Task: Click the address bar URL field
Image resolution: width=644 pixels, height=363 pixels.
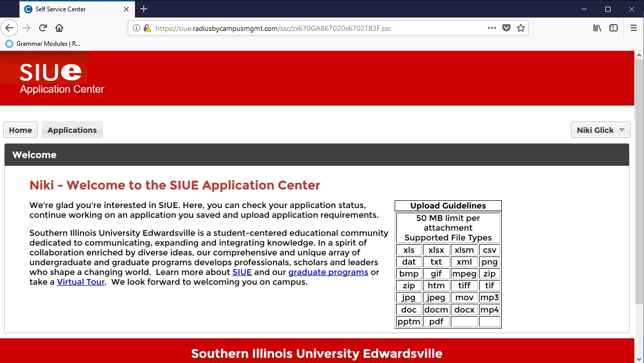Action: 309,28
